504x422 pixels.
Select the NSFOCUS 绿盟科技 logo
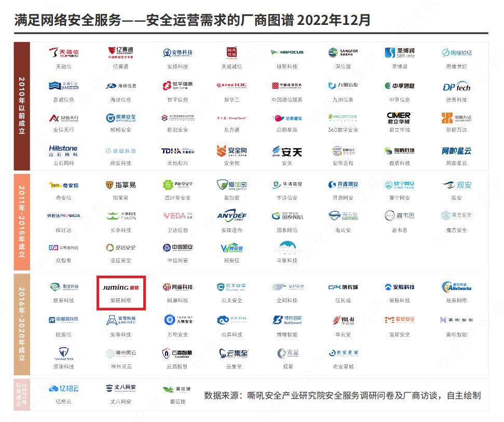[287, 52]
